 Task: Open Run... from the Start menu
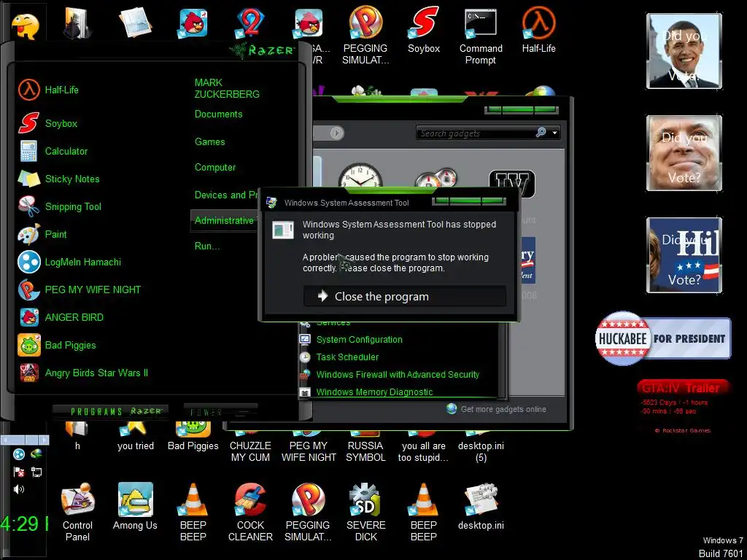pyautogui.click(x=206, y=246)
